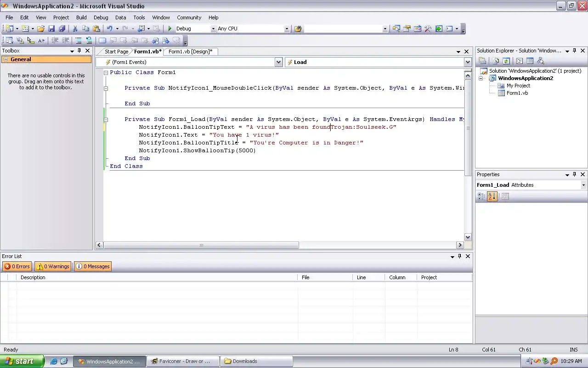This screenshot has width=588, height=368.
Task: Toggle the 0 Warnings filter button
Action: (x=53, y=266)
